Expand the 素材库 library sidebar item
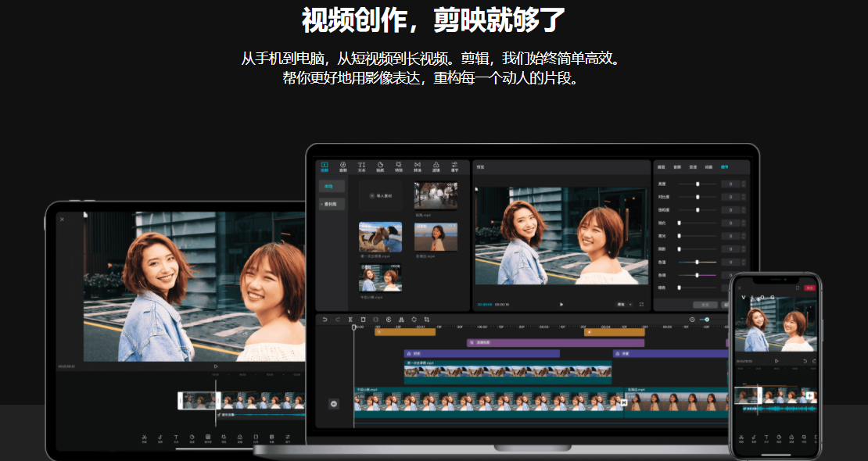This screenshot has width=868, height=461. tap(332, 204)
